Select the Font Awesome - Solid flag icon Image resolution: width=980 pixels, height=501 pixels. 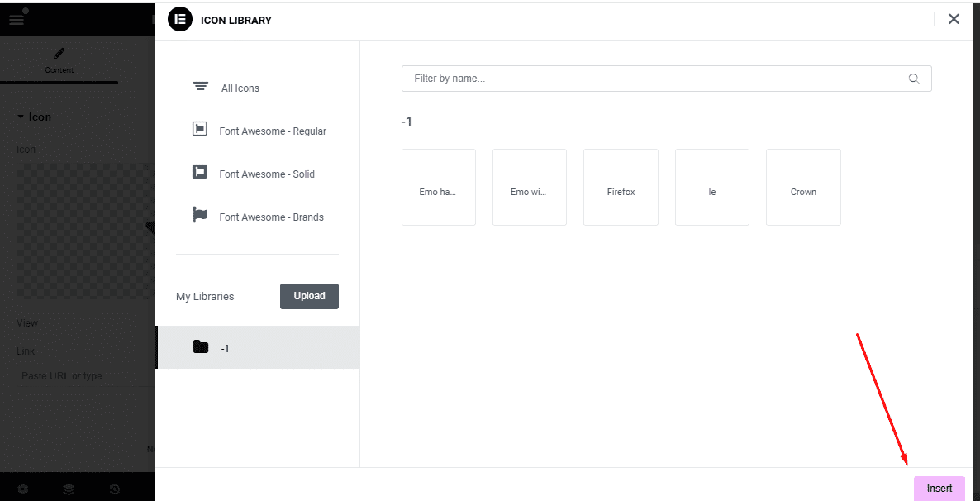(200, 172)
